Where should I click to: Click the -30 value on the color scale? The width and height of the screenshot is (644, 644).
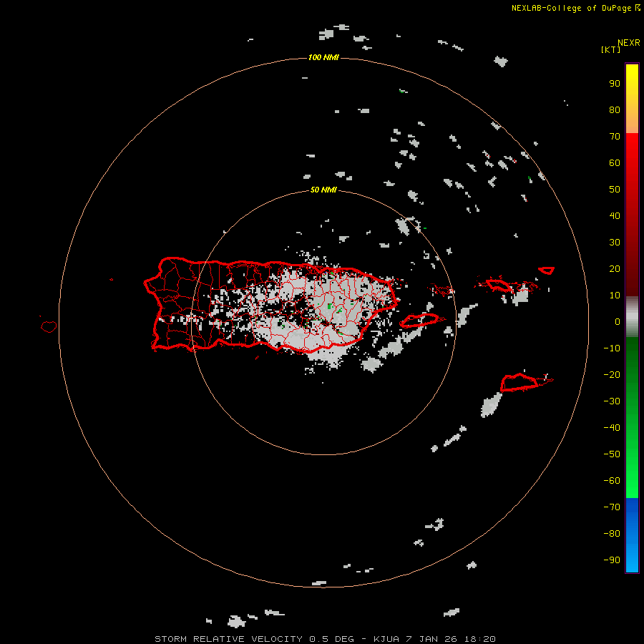[x=612, y=401]
